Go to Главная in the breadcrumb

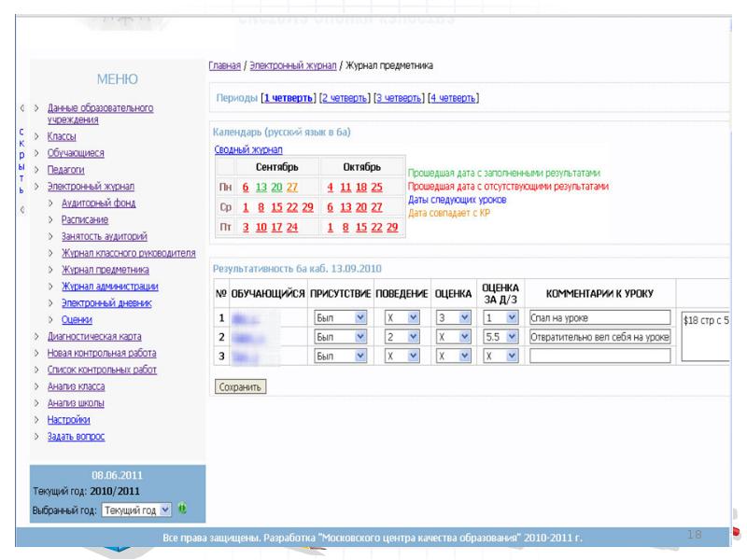[224, 66]
